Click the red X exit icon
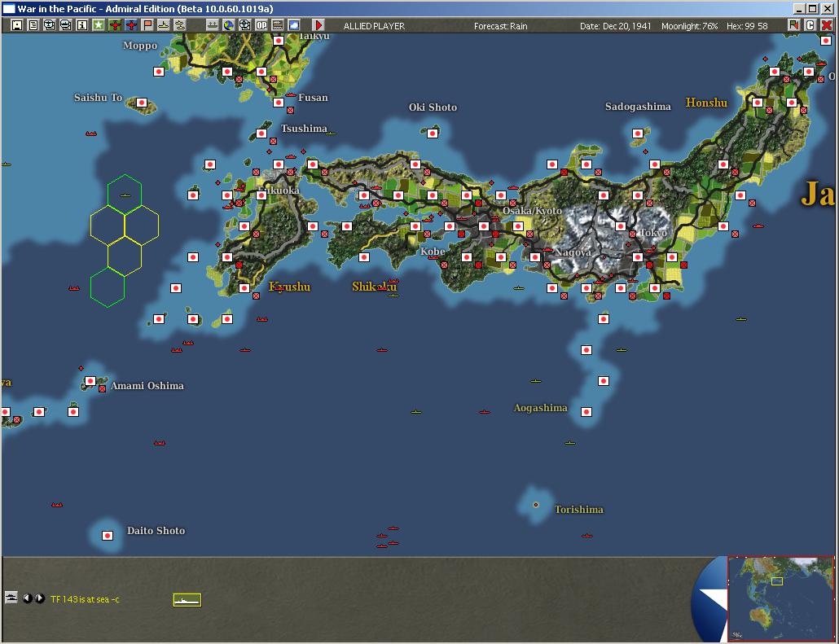The image size is (839, 644). (x=827, y=25)
